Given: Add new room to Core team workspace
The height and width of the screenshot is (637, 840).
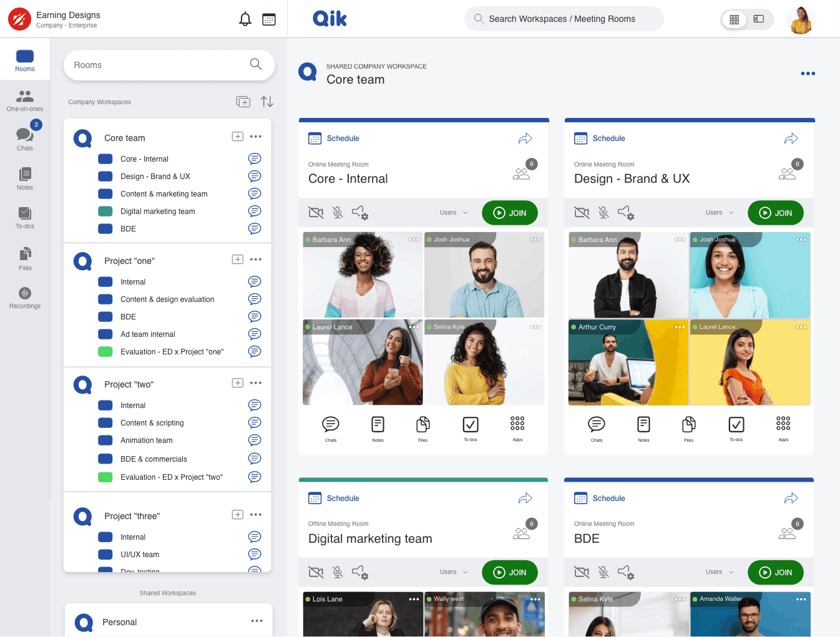Looking at the screenshot, I should [238, 137].
